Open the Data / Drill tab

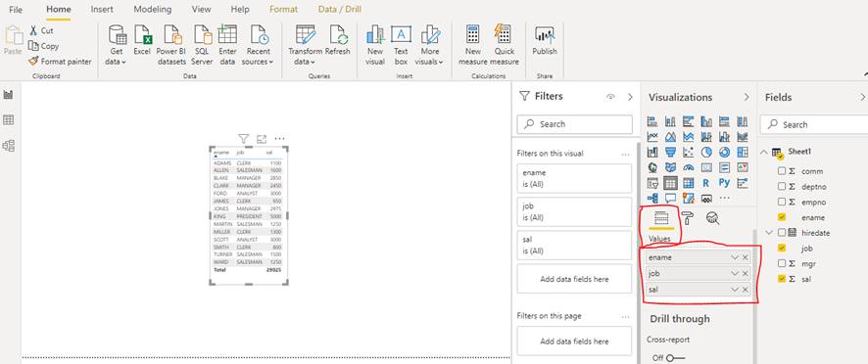point(339,10)
